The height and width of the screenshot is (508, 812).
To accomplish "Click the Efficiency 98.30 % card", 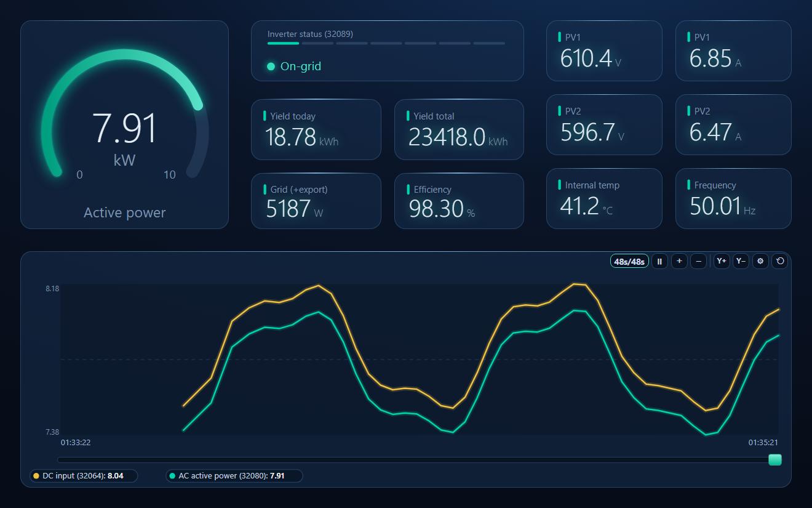I will click(459, 201).
